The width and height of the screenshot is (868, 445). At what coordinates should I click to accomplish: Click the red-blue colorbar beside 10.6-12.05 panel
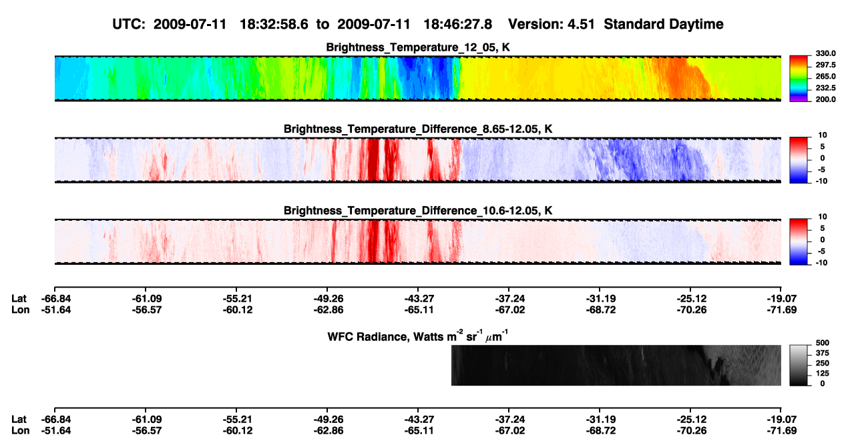pyautogui.click(x=799, y=242)
